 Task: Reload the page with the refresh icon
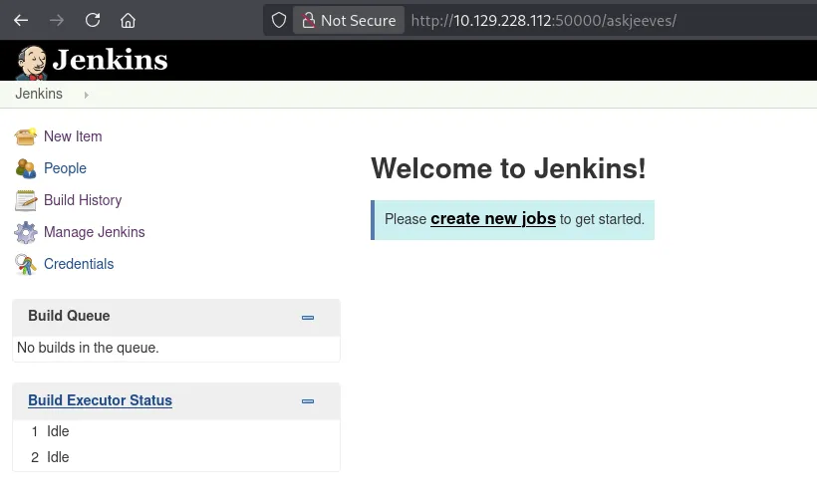[93, 20]
